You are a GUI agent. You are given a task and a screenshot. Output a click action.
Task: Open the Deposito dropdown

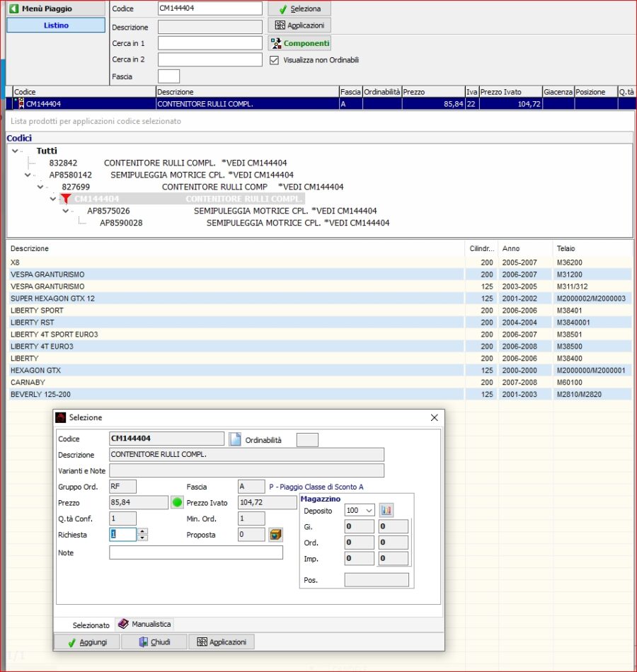(369, 511)
